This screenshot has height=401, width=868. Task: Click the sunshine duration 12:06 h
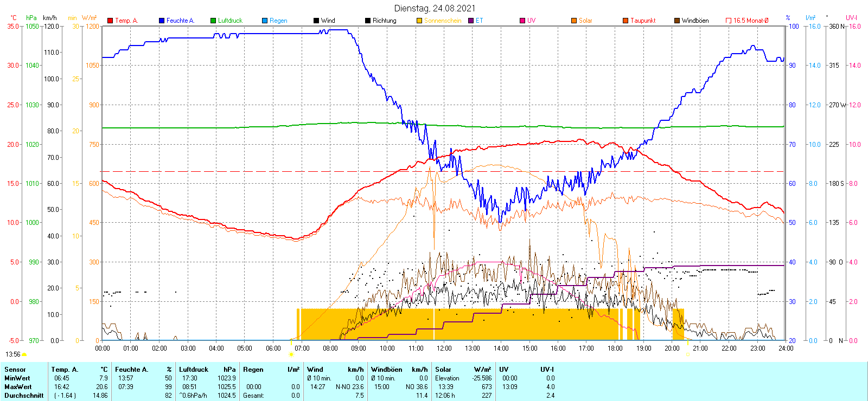coord(445,396)
